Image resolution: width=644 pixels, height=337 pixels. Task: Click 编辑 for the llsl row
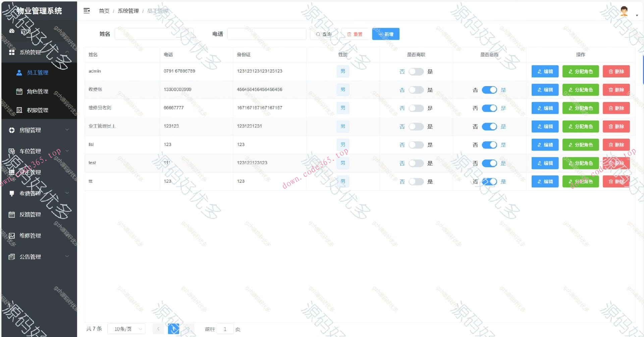545,145
